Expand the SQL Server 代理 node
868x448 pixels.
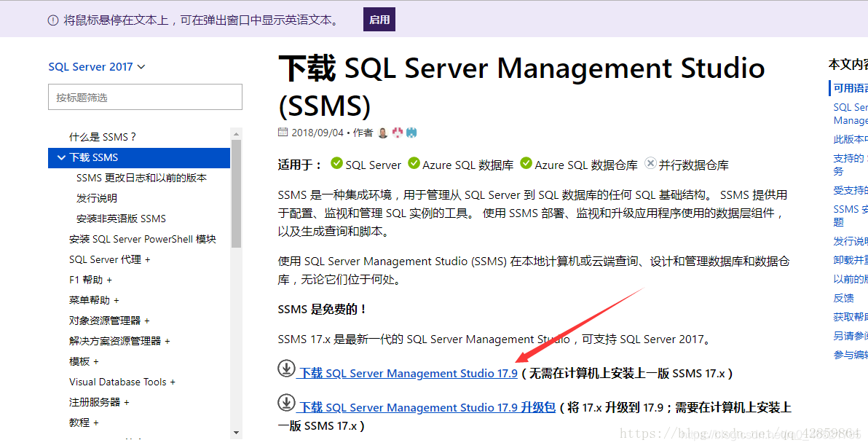[110, 260]
